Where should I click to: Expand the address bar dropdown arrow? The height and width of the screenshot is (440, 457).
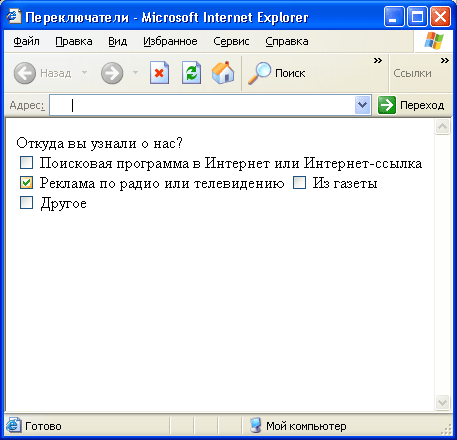pos(363,105)
